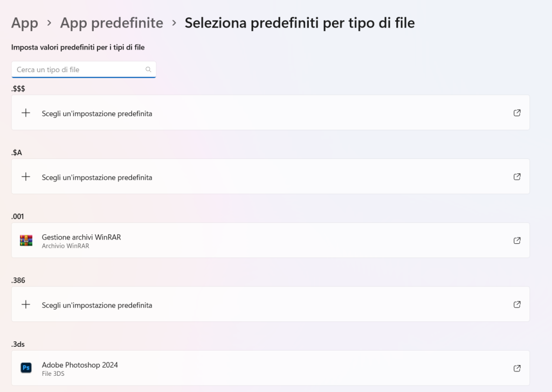Navigate to App predefinite breadcrumb
552x392 pixels.
[112, 23]
